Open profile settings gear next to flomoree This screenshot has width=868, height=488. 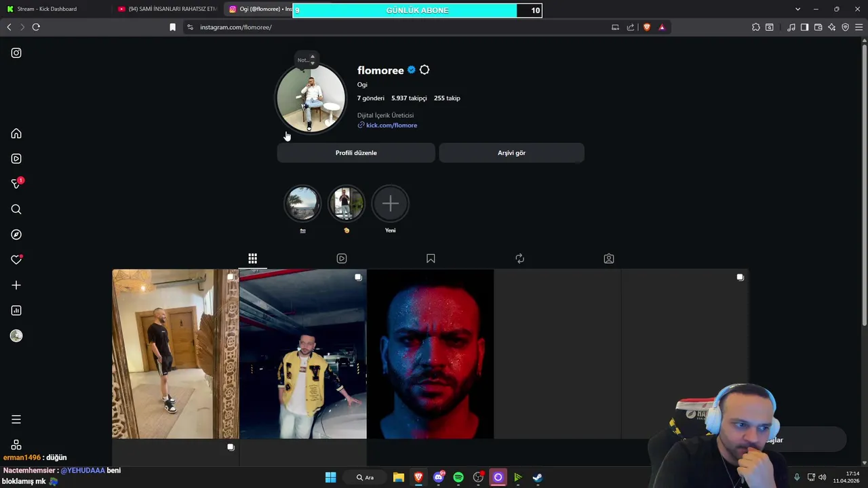pos(425,70)
